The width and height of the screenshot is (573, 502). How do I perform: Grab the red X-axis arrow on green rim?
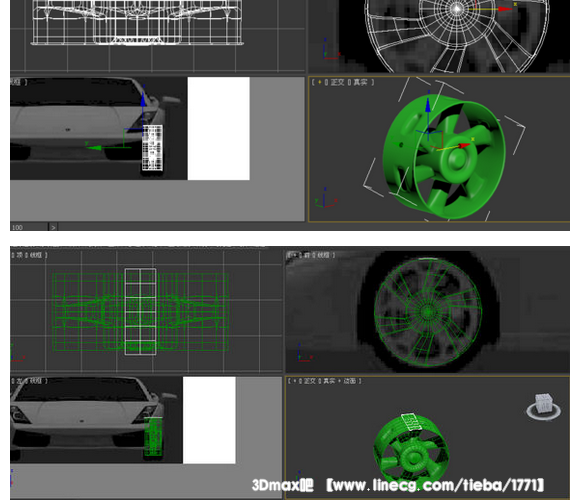tap(464, 145)
